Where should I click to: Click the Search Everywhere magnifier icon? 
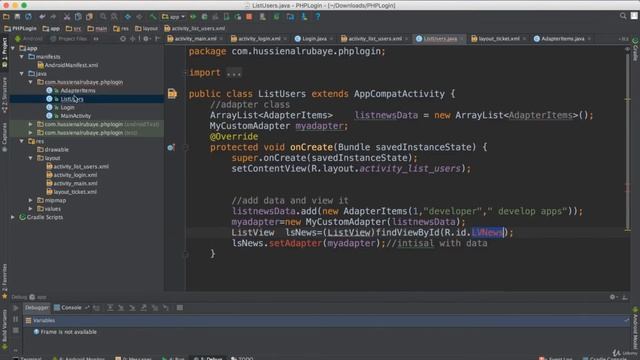coord(623,16)
